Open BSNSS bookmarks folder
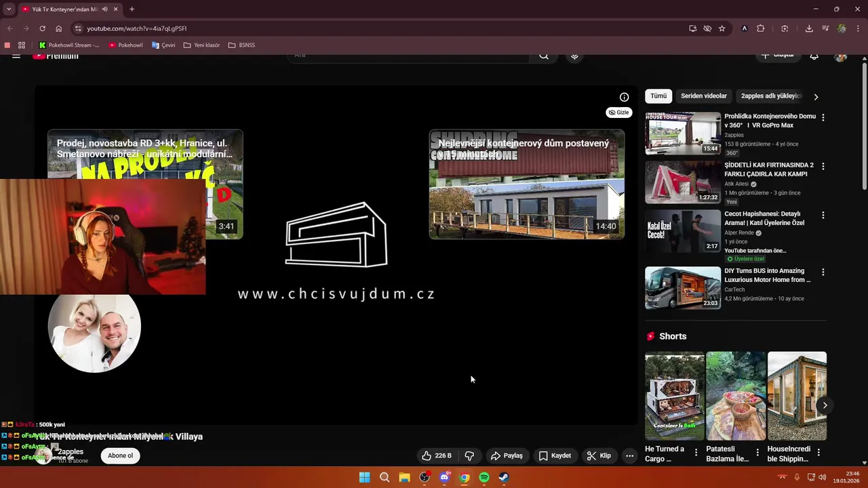 tap(241, 45)
